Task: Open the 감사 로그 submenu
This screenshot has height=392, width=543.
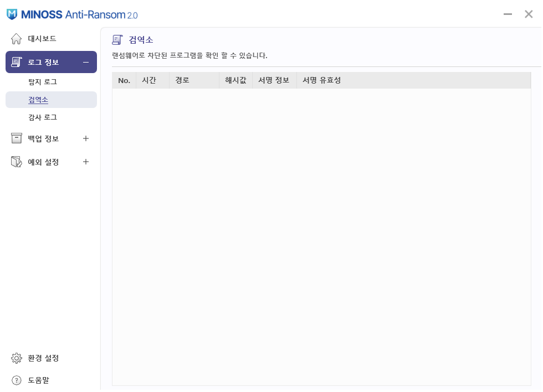Action: (x=43, y=117)
